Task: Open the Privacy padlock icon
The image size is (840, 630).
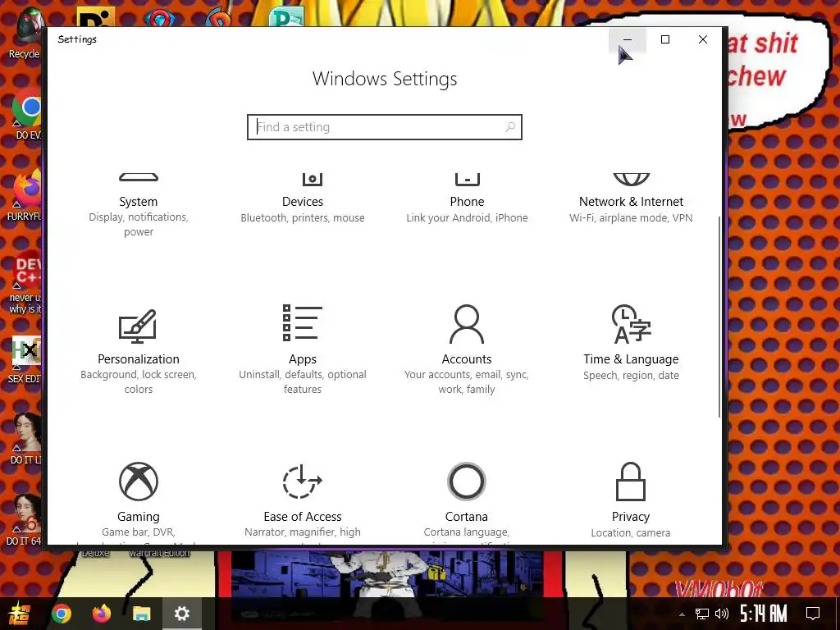Action: click(x=631, y=481)
